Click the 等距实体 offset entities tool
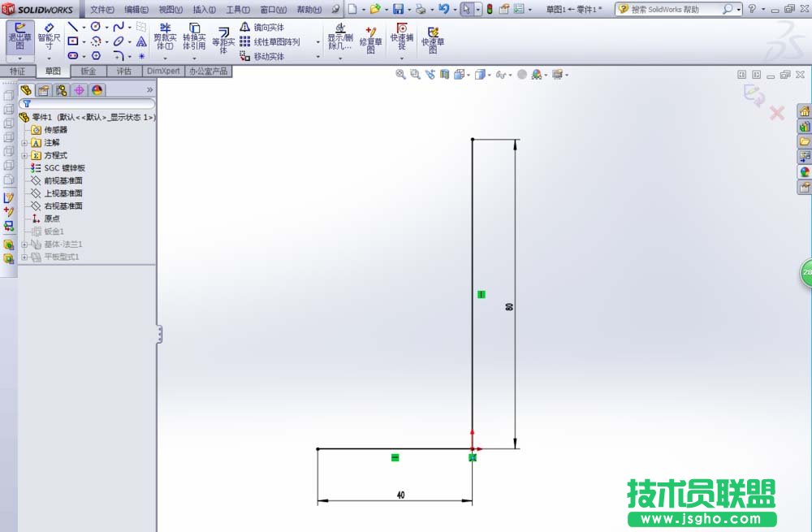This screenshot has height=532, width=812. tap(223, 41)
